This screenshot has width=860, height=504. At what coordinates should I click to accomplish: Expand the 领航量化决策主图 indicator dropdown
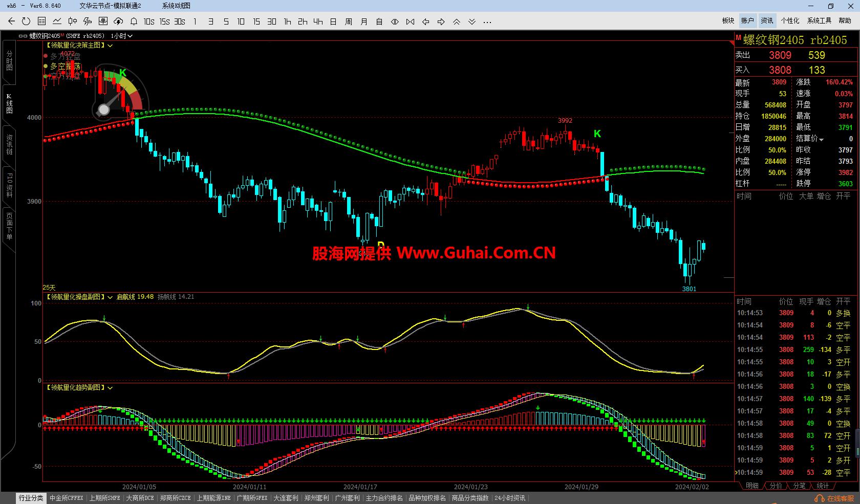click(x=110, y=46)
